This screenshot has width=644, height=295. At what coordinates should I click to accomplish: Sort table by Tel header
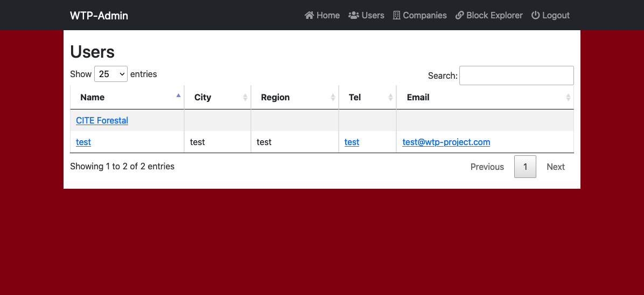[x=368, y=98]
